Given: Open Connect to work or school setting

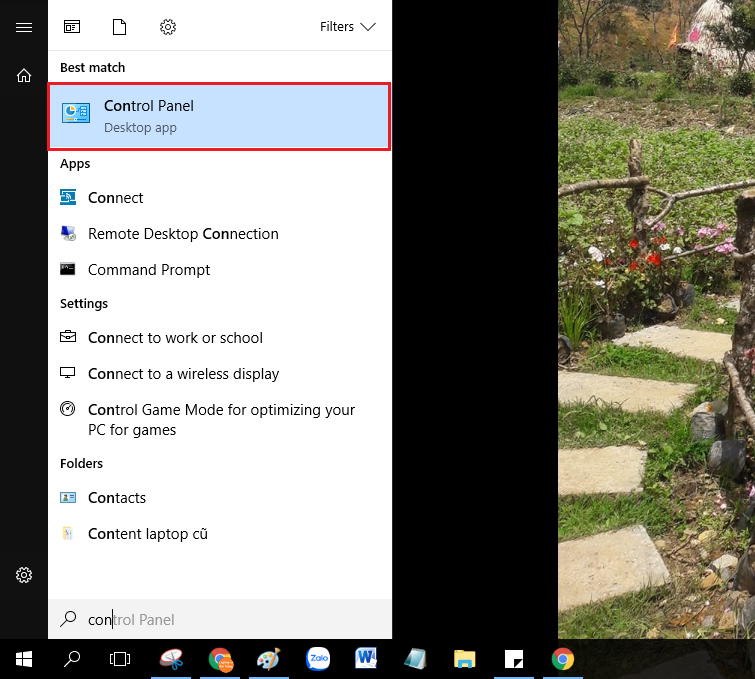Looking at the screenshot, I should pos(175,338).
